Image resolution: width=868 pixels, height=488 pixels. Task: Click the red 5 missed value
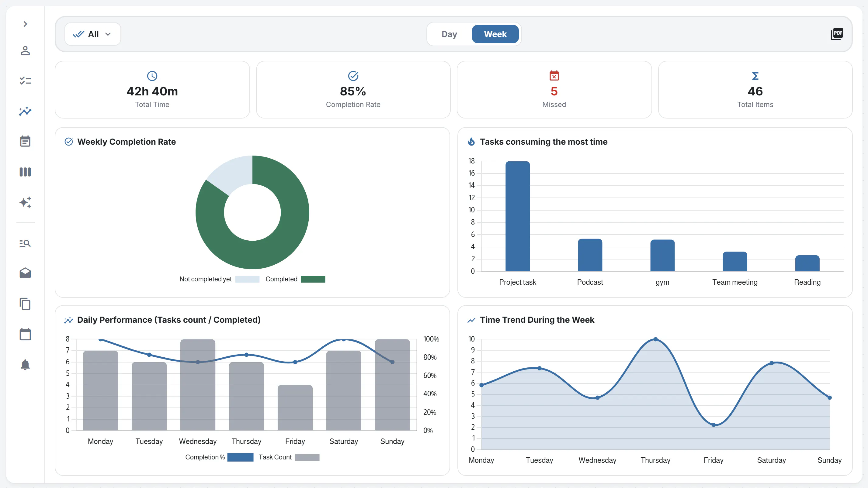(554, 91)
